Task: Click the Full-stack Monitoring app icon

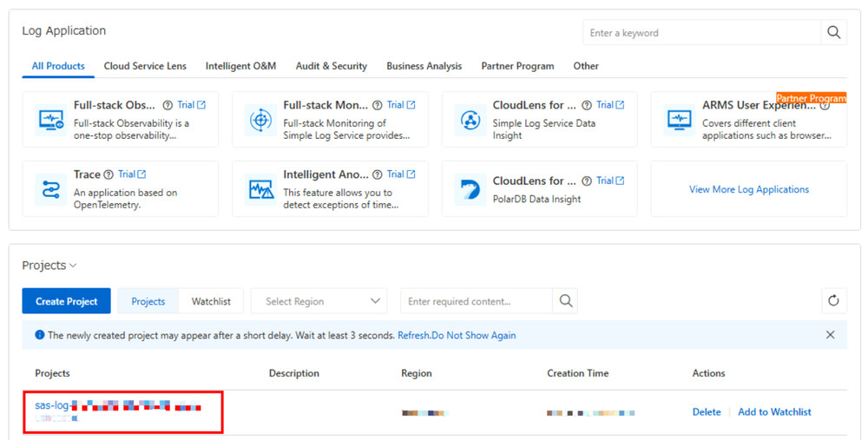Action: 260,120
